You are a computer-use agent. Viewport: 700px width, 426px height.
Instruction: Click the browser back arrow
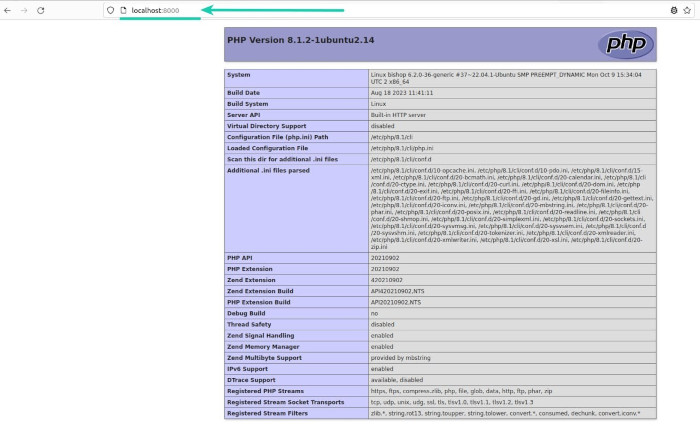click(7, 10)
